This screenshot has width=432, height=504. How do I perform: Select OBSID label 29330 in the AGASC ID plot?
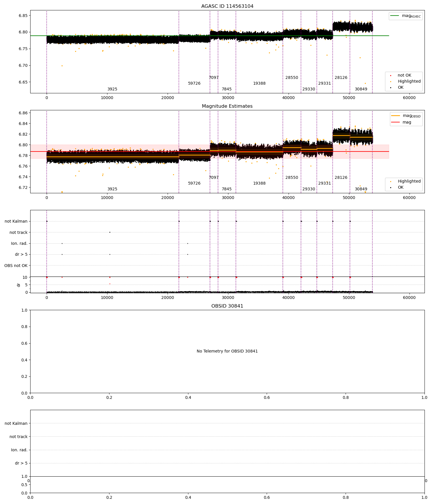(x=309, y=89)
